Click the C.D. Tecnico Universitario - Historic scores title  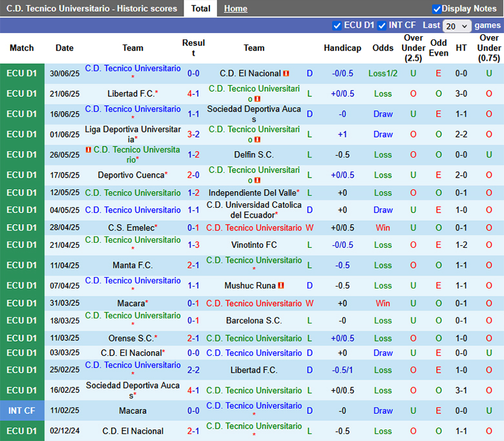pyautogui.click(x=92, y=8)
